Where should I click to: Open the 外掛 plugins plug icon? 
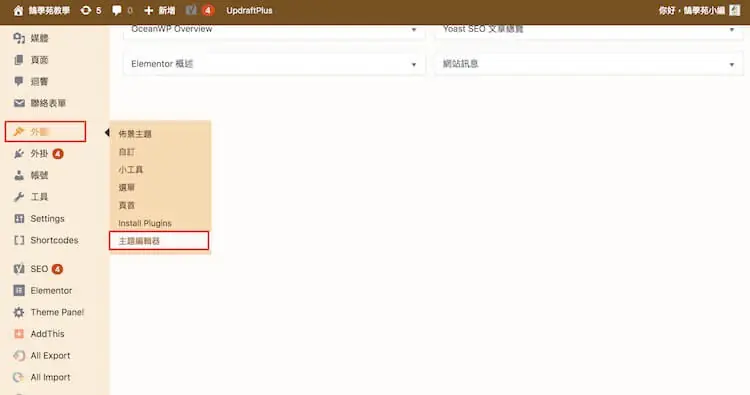(x=19, y=154)
